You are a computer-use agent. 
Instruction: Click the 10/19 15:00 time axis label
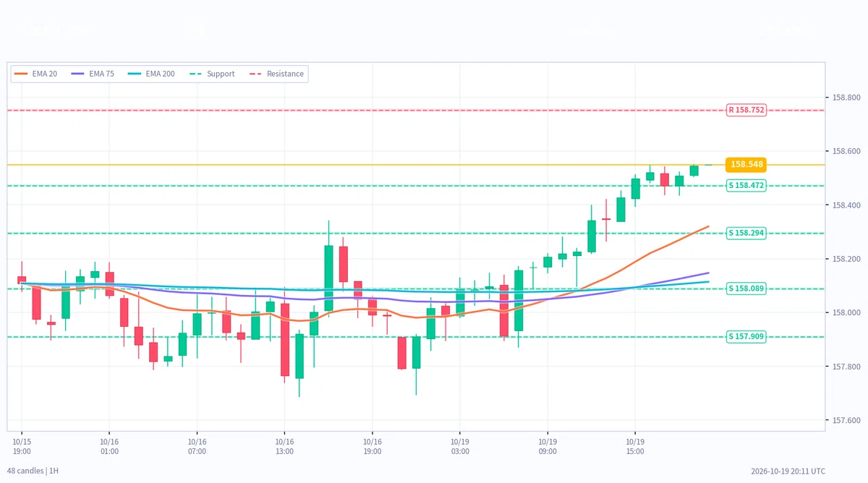[x=635, y=446]
